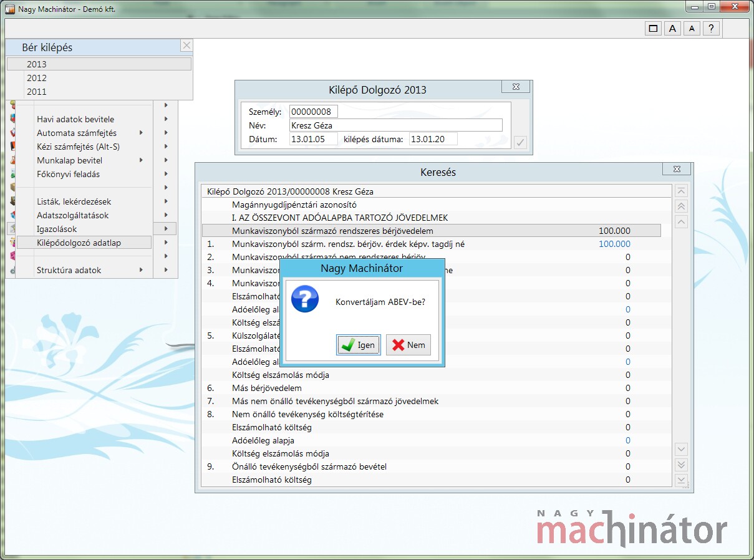754x560 pixels.
Task: Click the confirm checkmark in Kilépő Dolgozó window
Action: click(x=520, y=143)
